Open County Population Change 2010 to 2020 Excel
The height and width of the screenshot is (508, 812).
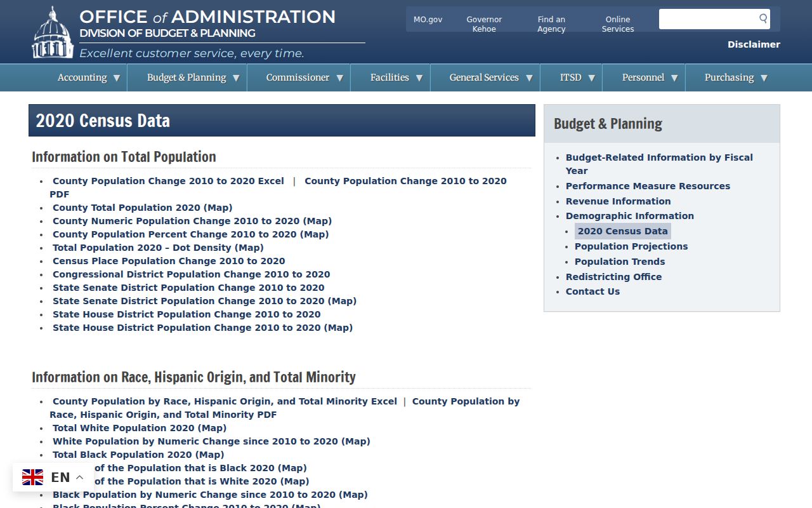168,181
